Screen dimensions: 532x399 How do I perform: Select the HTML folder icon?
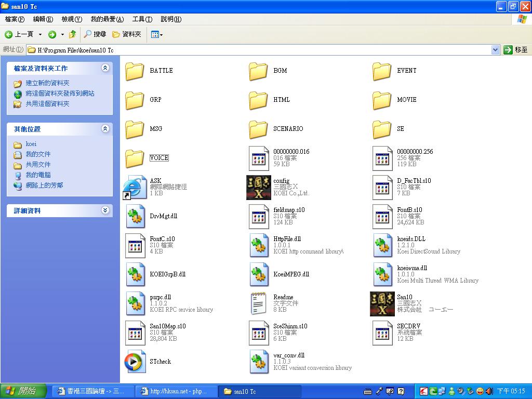[x=258, y=100]
